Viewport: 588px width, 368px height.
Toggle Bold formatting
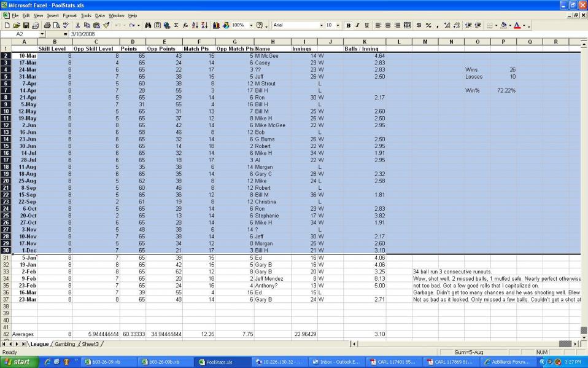tap(349, 25)
